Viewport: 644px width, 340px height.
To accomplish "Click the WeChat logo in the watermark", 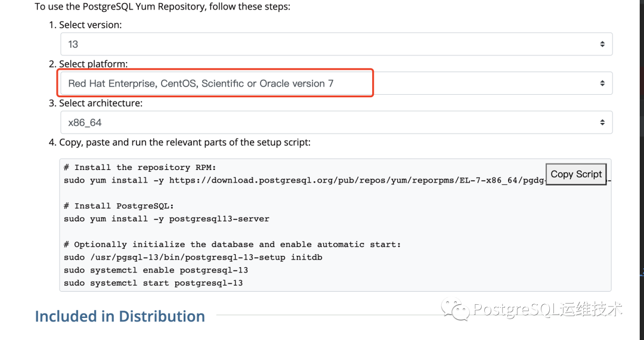I will 454,309.
